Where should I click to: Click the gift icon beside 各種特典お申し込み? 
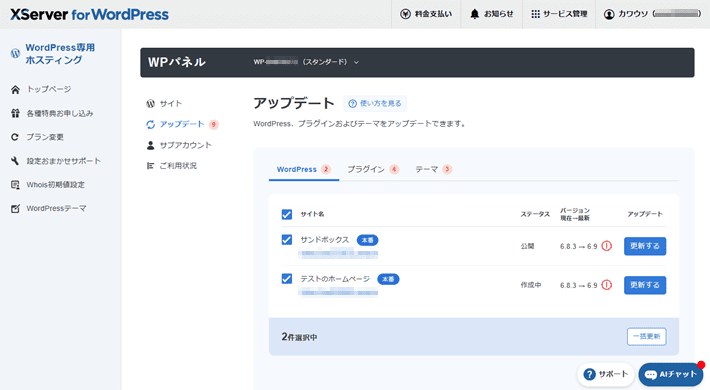coord(15,113)
